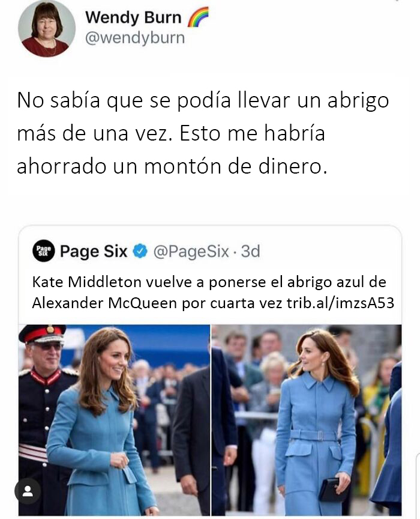The width and height of the screenshot is (420, 519).
Task: Click the officer's red-banded cap in left photo
Action: 43,333
